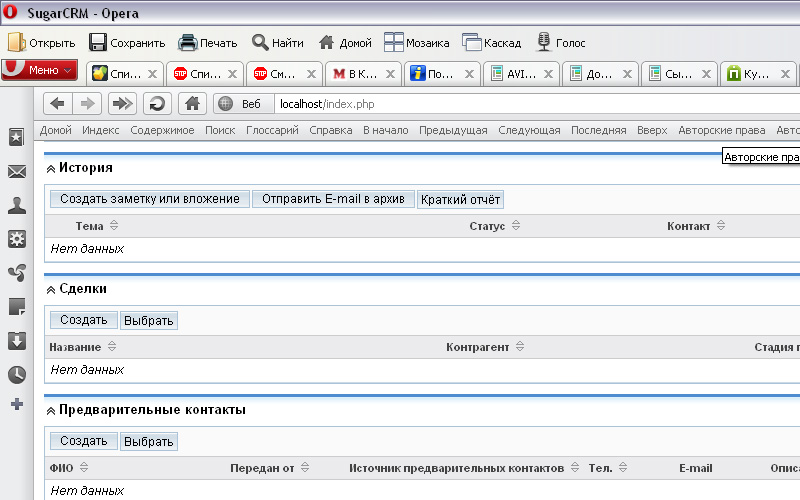
Task: Open the Notes panel in sidebar
Action: click(x=16, y=306)
